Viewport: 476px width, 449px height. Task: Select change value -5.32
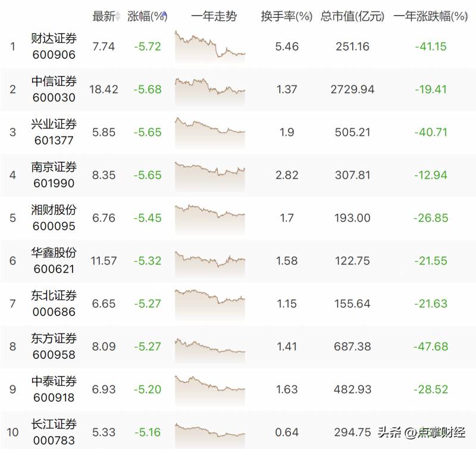pos(148,261)
